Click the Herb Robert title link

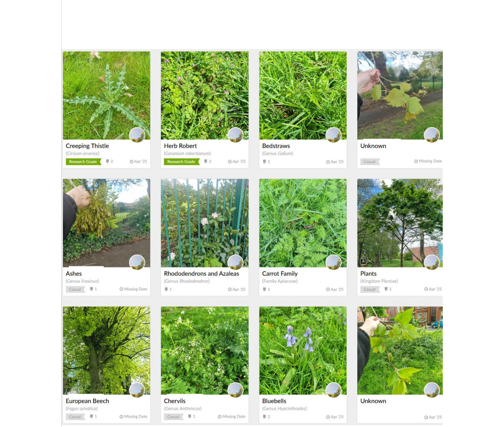[180, 146]
